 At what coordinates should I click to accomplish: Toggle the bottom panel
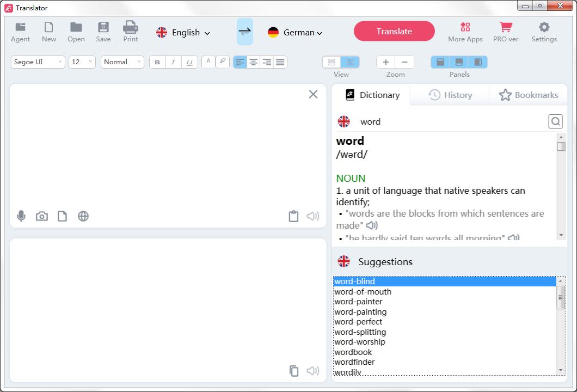pyautogui.click(x=459, y=62)
